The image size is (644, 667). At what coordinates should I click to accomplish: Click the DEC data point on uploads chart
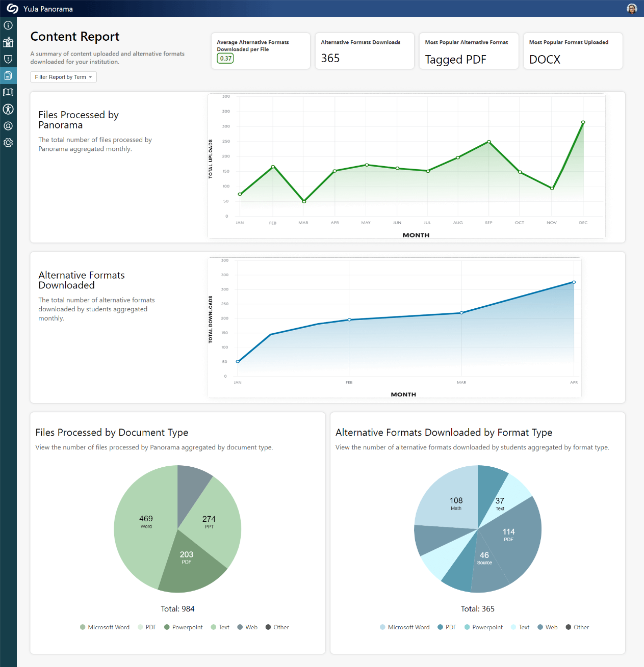[583, 122]
